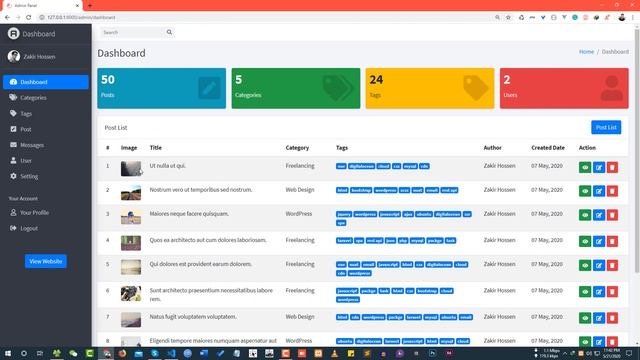Click the browser address bar
This screenshot has width=640, height=360.
pos(265,17)
